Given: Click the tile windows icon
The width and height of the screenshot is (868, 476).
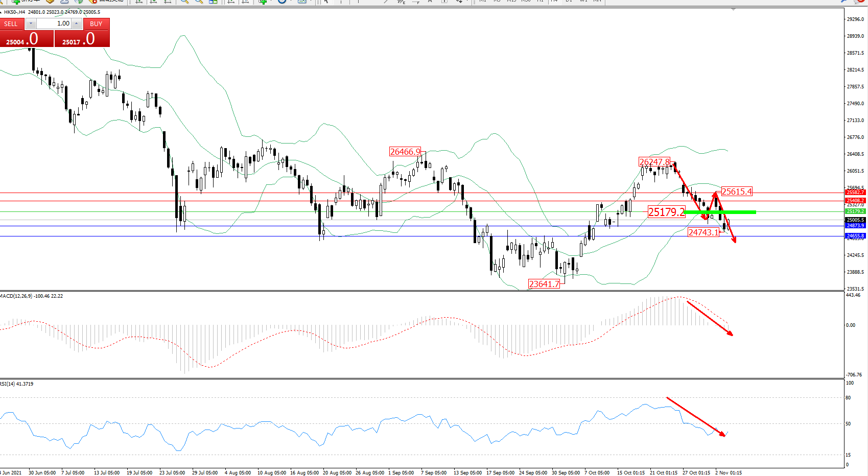Looking at the screenshot, I should (x=213, y=2).
